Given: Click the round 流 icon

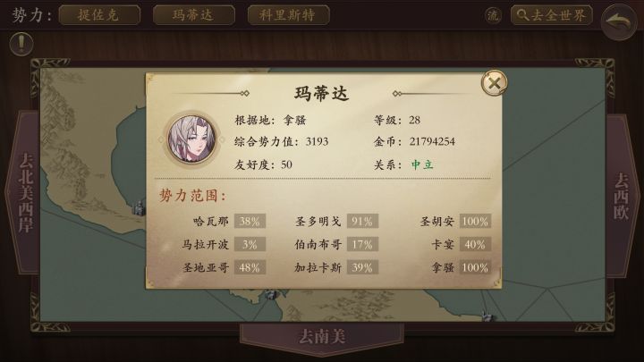Looking at the screenshot, I should pyautogui.click(x=493, y=16).
